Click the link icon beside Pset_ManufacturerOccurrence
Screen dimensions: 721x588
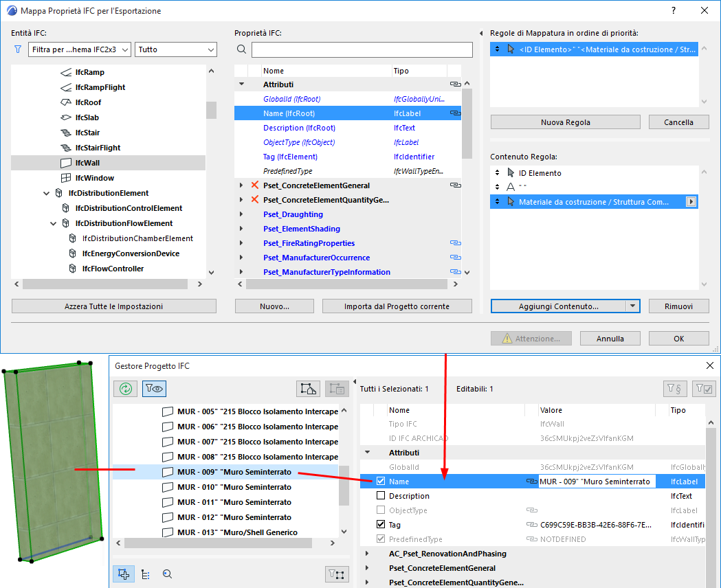pyautogui.click(x=455, y=257)
